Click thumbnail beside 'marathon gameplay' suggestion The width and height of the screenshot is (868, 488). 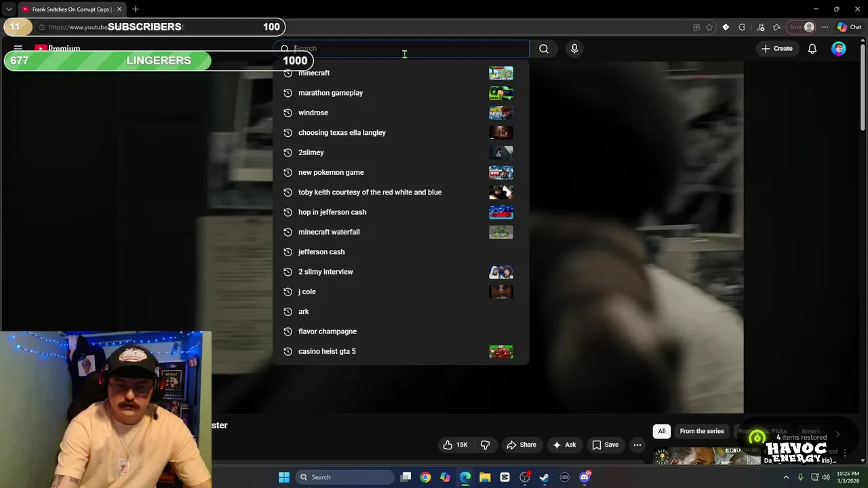click(501, 93)
